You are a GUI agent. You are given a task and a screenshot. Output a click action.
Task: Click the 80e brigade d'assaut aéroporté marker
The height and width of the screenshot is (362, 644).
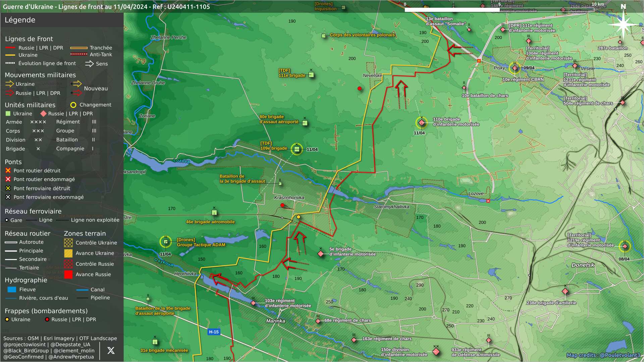click(x=305, y=123)
